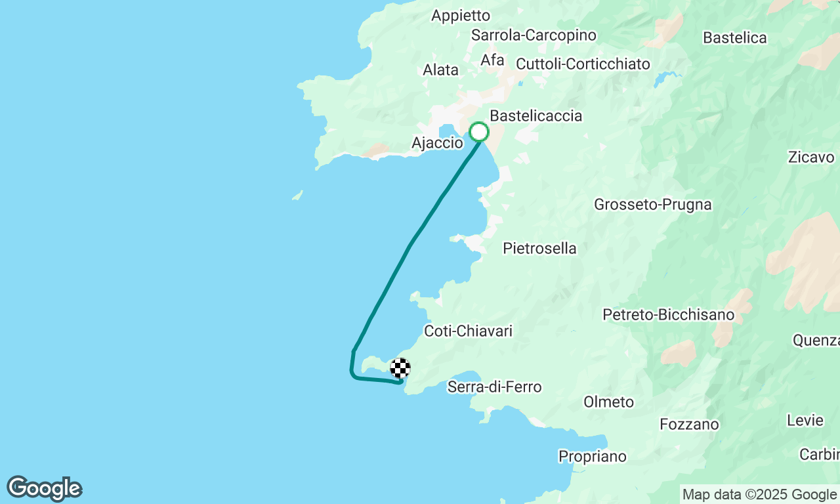Click the Map data ©2025 Google attribution
Screen dimensions: 840x504
tap(759, 495)
